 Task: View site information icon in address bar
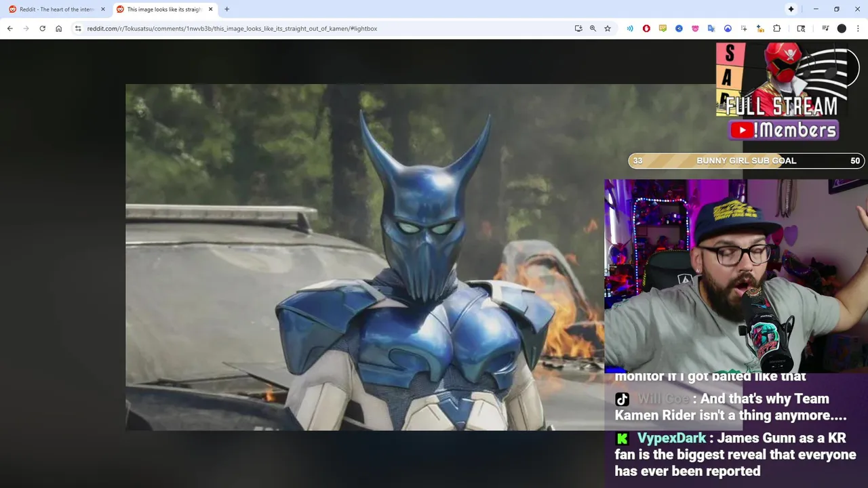click(78, 28)
